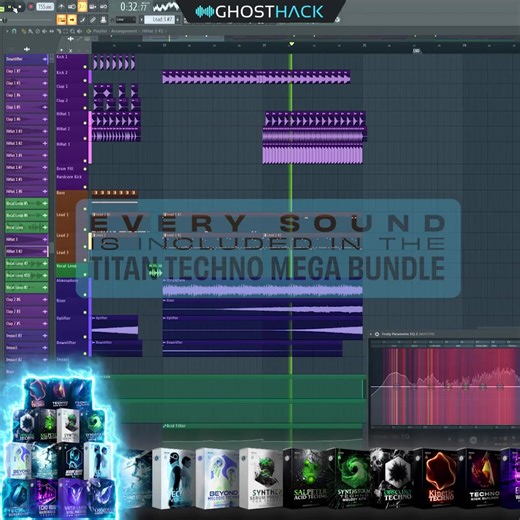The height and width of the screenshot is (520, 520).
Task: Click the brush-shaped icon next to the orange arrow
Action: click(82, 20)
